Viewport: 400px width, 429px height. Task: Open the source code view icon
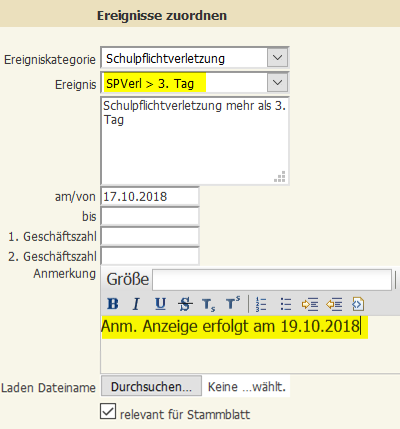pyautogui.click(x=358, y=304)
